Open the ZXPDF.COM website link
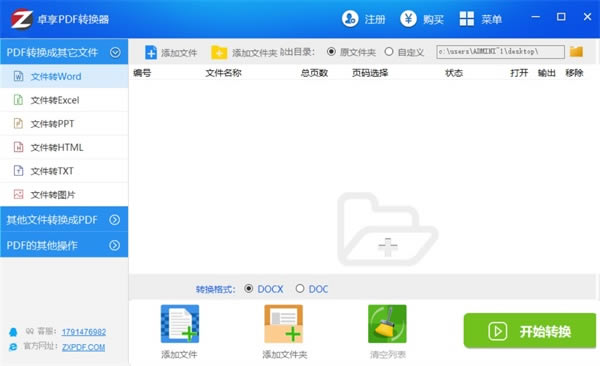Image resolution: width=600 pixels, height=366 pixels. pos(83,347)
